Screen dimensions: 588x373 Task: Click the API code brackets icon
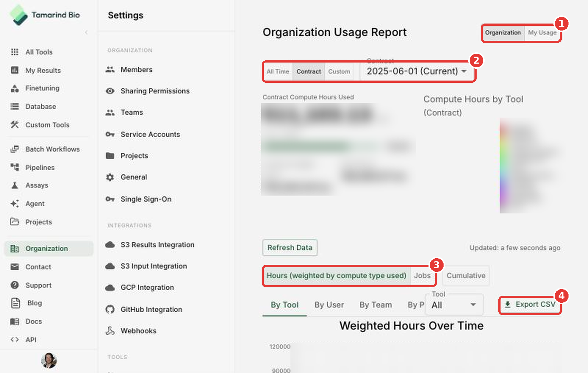tap(15, 340)
